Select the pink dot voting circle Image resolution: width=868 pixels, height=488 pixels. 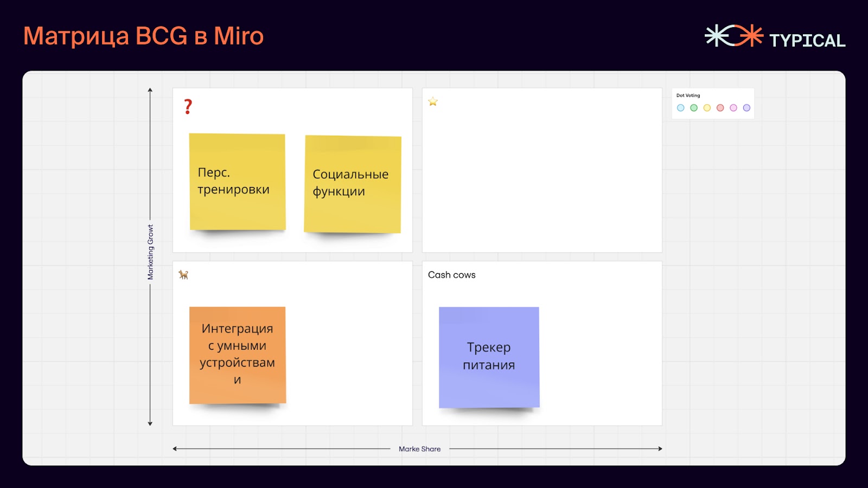733,108
